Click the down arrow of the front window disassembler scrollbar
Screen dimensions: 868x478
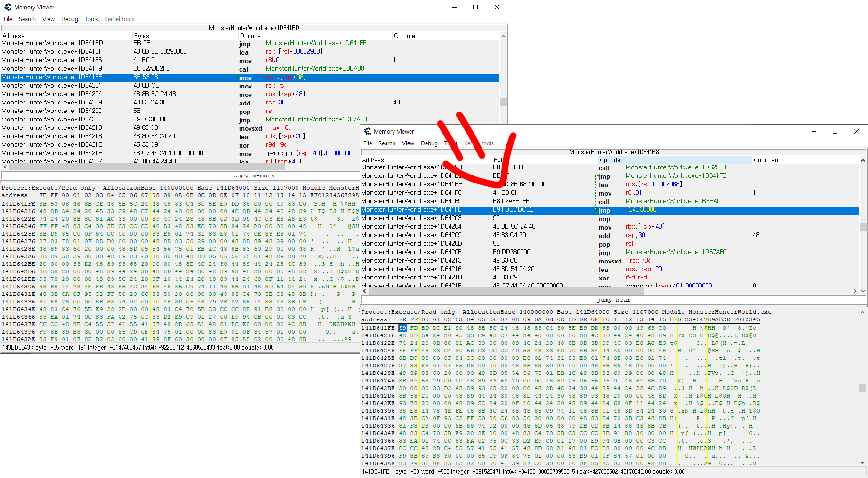point(863,291)
